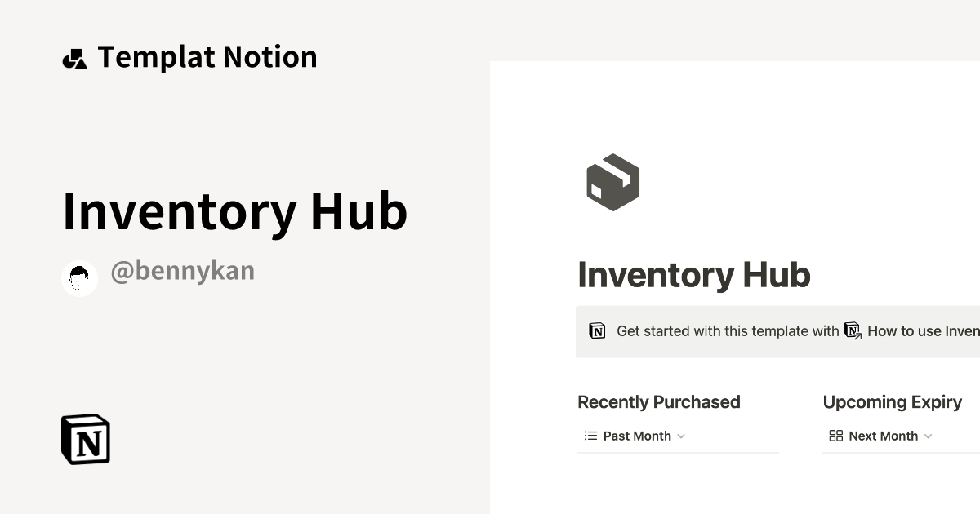Click the Notion logo in the bottom corner

pos(85,439)
